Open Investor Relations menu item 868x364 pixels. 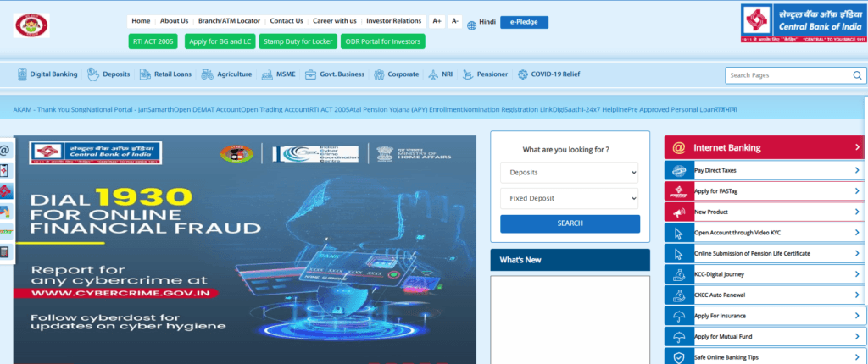click(x=394, y=21)
